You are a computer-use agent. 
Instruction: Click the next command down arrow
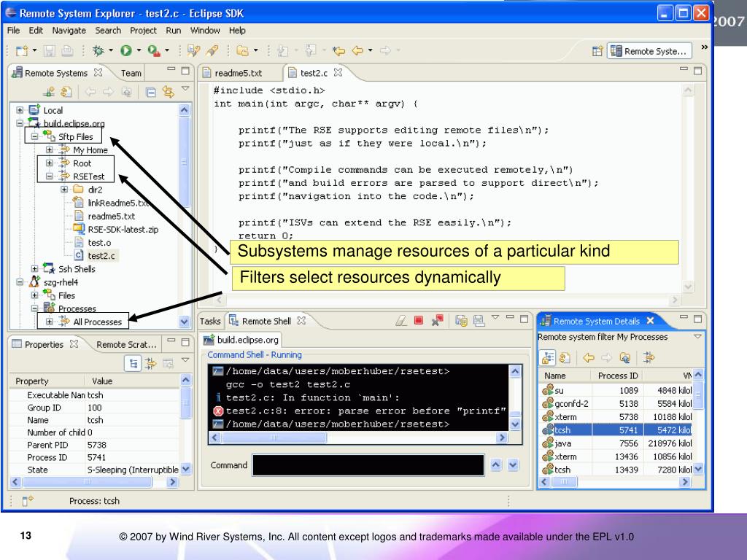coord(513,464)
